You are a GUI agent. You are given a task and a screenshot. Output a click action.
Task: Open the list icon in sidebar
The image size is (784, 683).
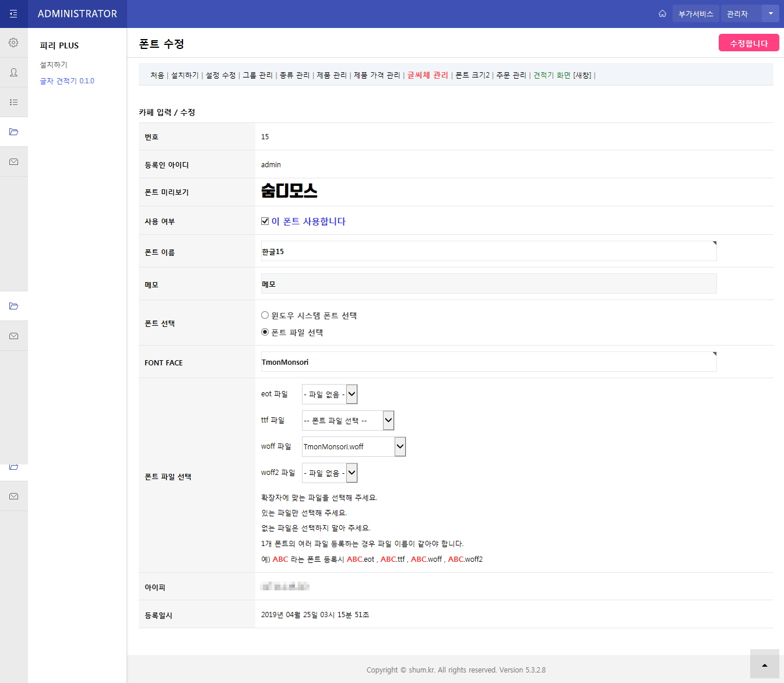[x=13, y=102]
